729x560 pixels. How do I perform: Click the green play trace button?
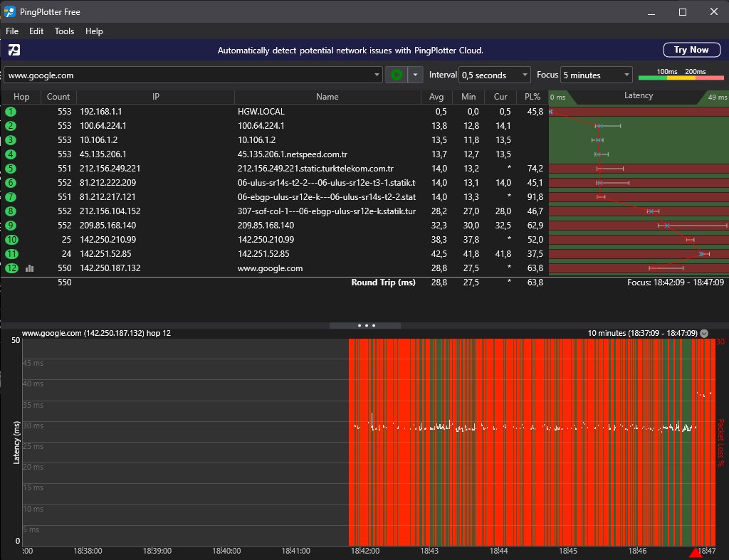point(397,75)
